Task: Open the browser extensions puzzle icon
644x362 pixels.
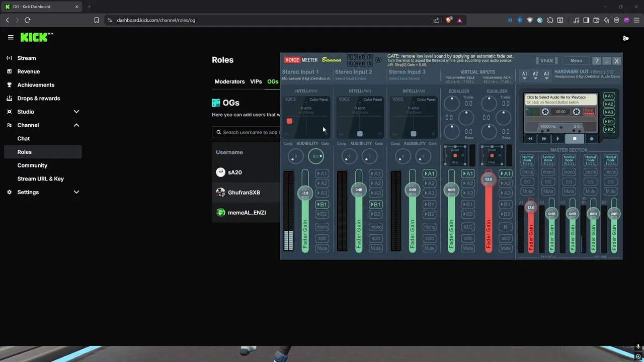Action: pos(550,20)
